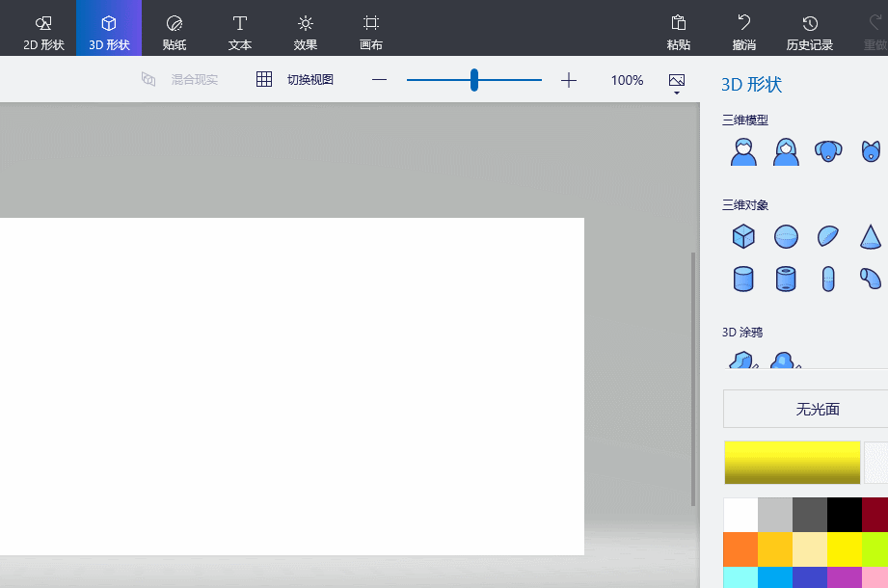
Task: Select the 3D cone object
Action: pos(871,236)
